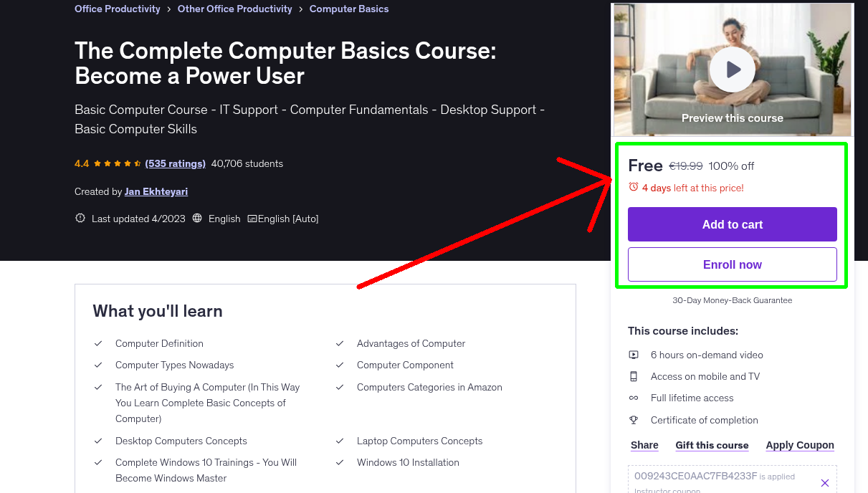Click the 'Advantages of Computer' item

tap(411, 343)
